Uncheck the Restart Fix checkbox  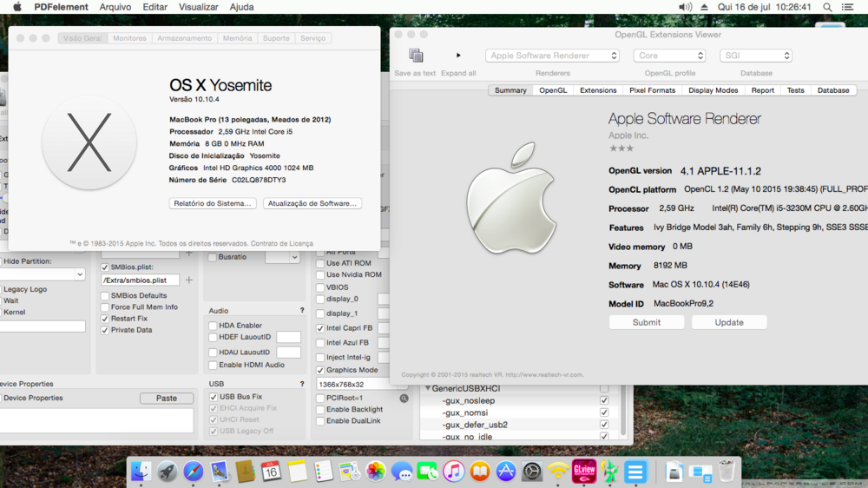pos(105,319)
